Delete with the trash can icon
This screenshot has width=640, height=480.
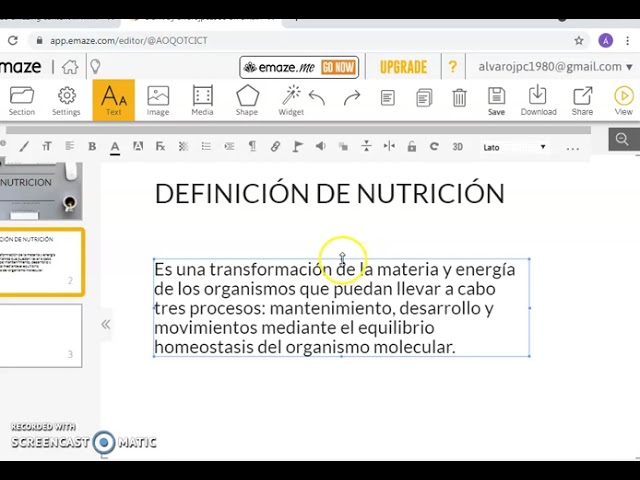[459, 98]
